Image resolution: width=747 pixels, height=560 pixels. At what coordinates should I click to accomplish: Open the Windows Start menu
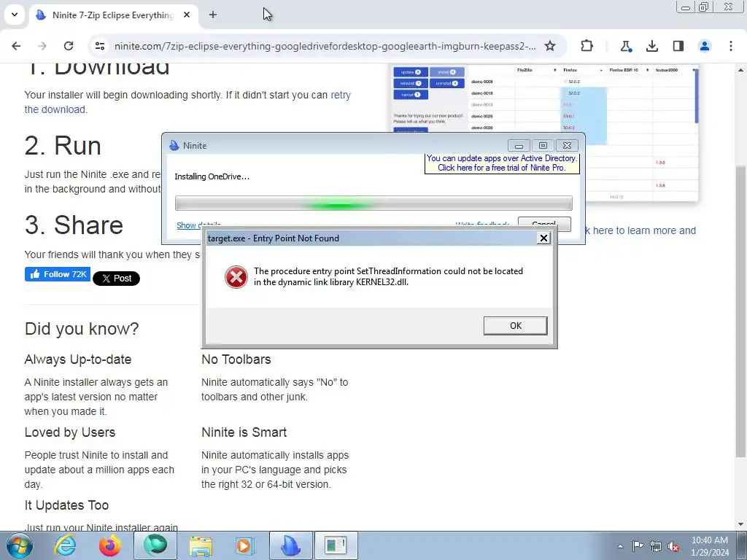20,545
